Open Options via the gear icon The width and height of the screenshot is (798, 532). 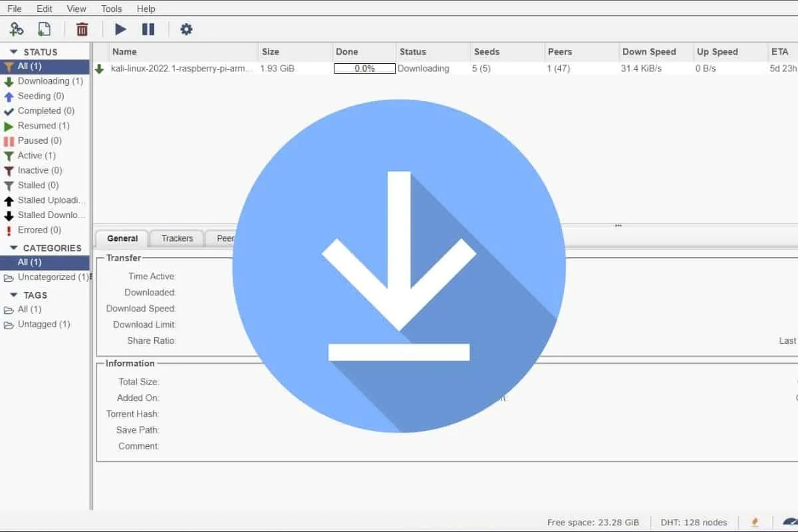(186, 29)
